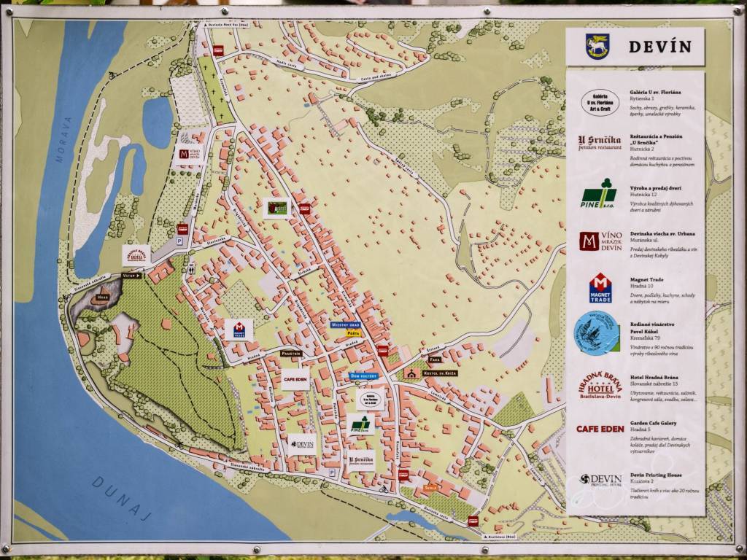This screenshot has height=560, width=747.
Task: Click the Devín Printing House legend logo
Action: (x=600, y=479)
